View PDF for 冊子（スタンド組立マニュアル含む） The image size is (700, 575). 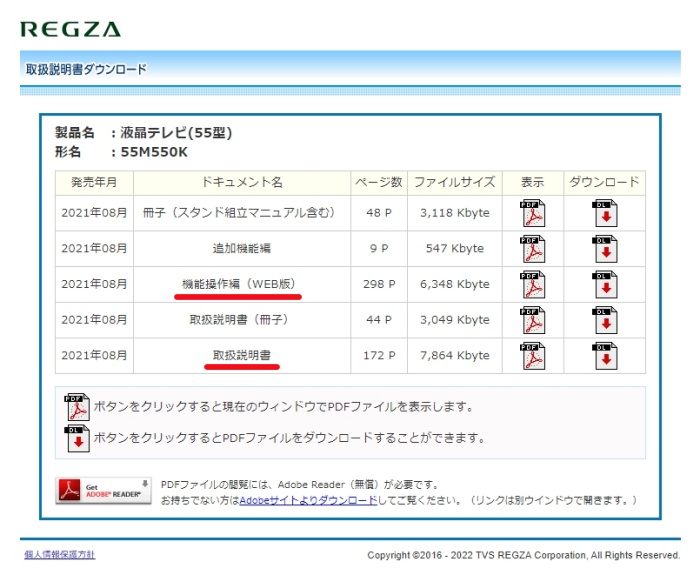tap(533, 213)
